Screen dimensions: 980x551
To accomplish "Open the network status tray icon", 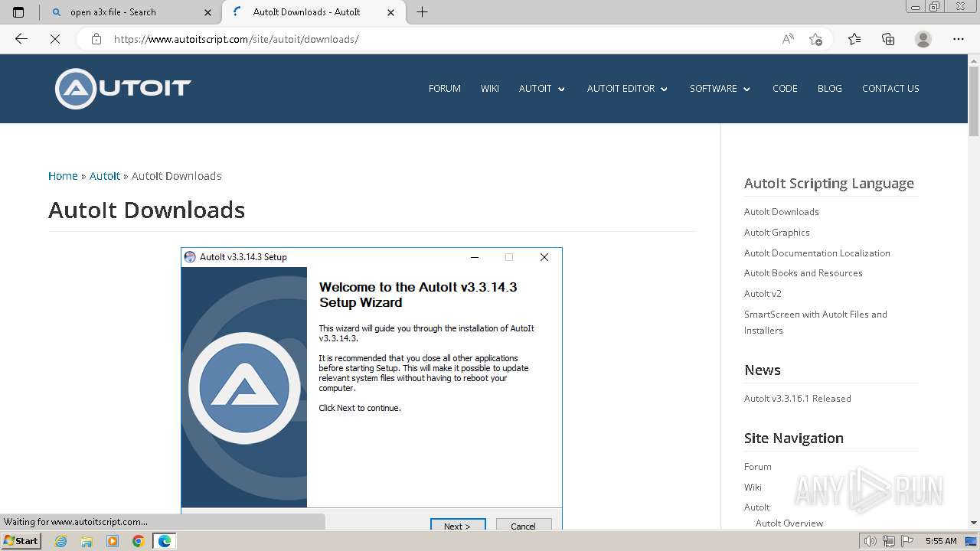I will tap(888, 541).
